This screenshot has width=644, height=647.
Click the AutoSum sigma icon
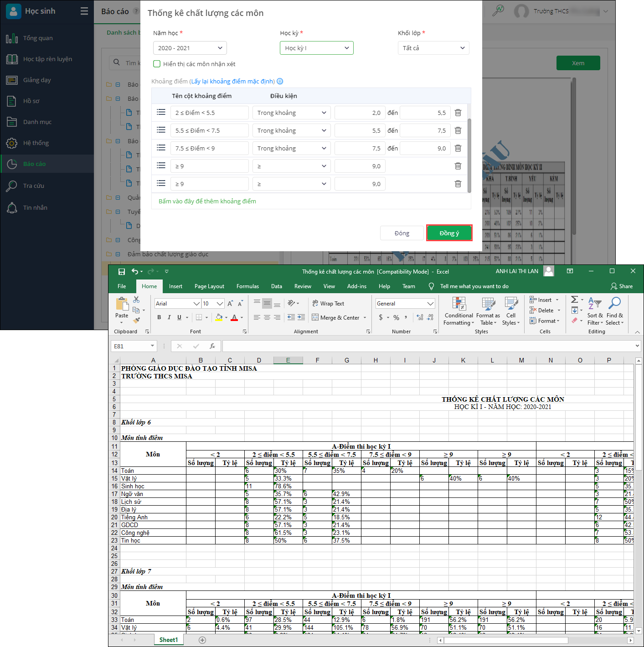[x=575, y=300]
